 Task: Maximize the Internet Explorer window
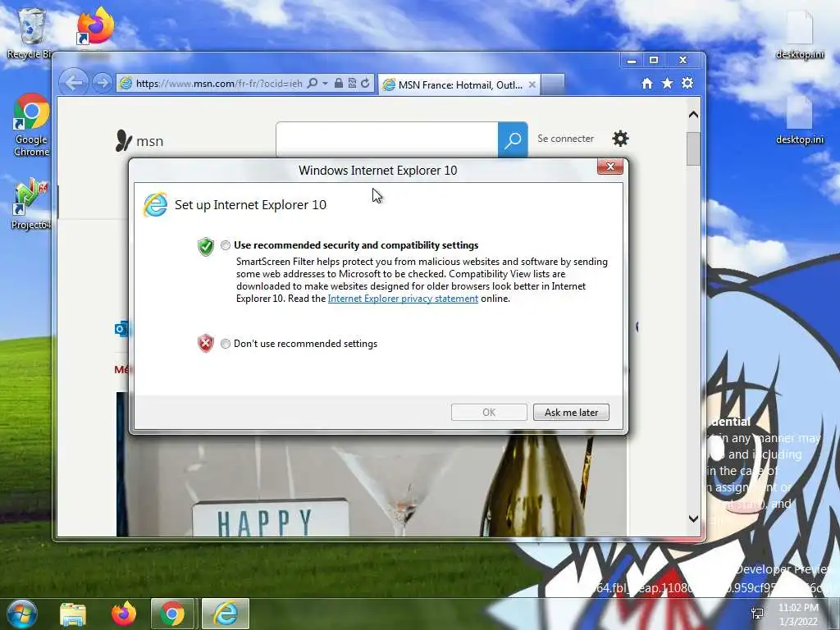click(654, 61)
